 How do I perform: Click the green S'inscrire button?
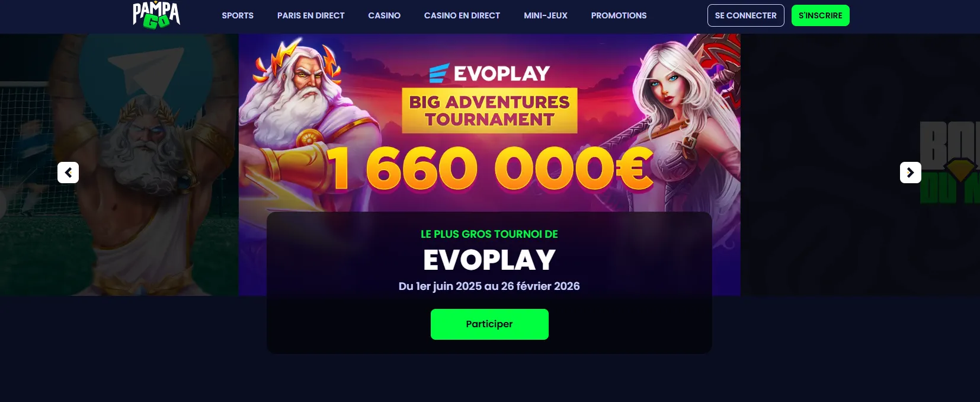tap(821, 15)
